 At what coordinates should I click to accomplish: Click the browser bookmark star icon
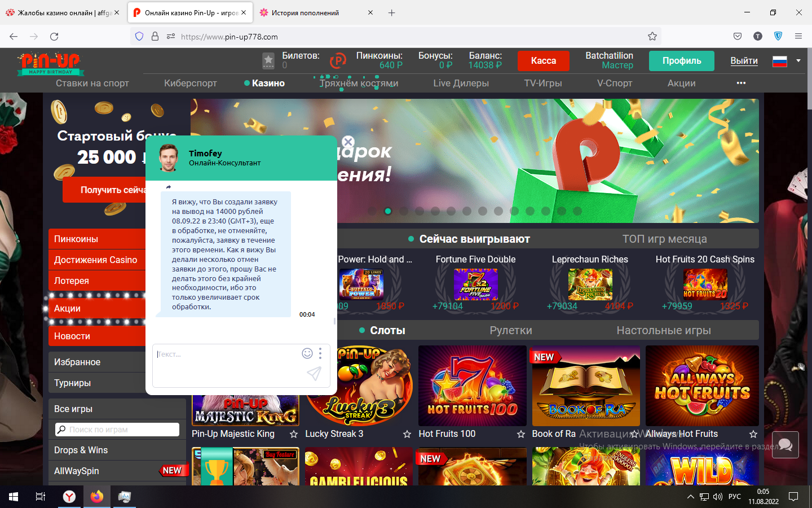[x=652, y=36]
